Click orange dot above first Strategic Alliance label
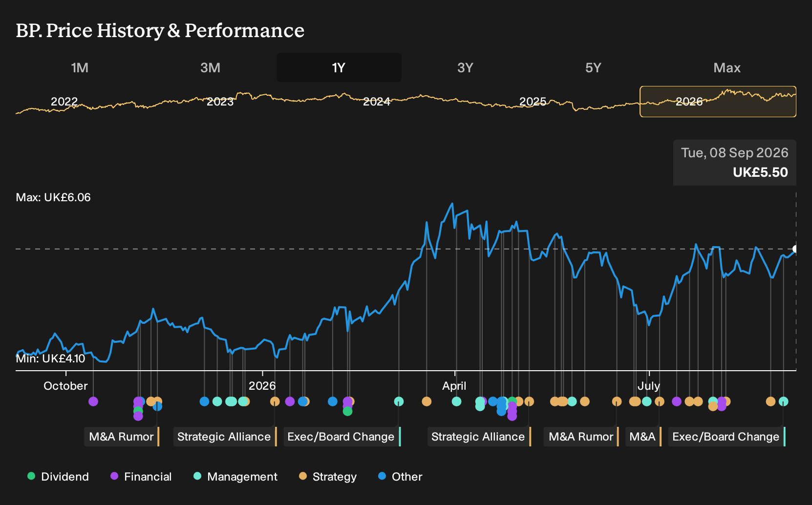 pos(275,401)
